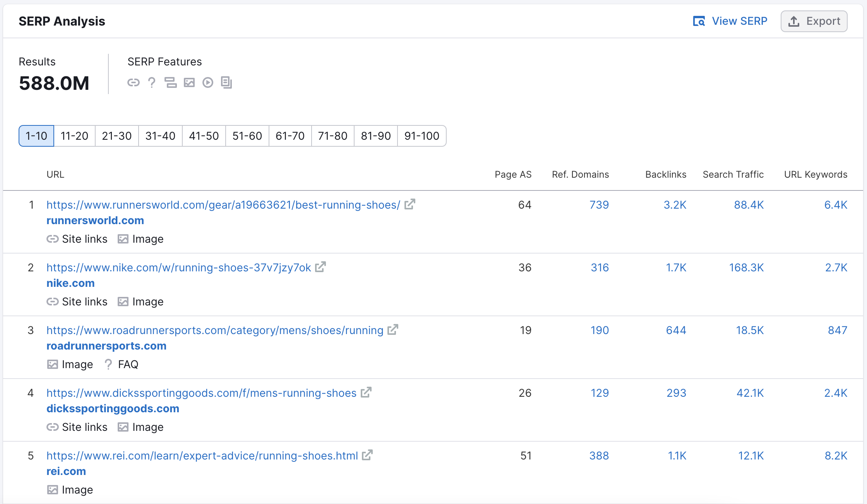Click the View SERP link

pos(730,21)
